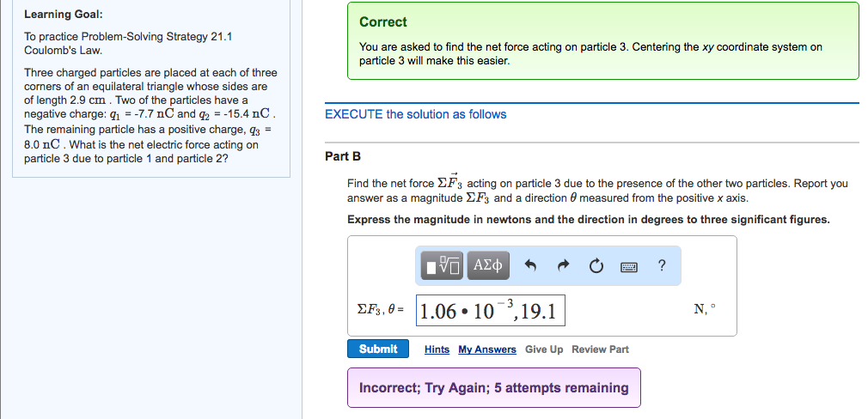
Task: Click the undo arrow icon
Action: [x=531, y=267]
